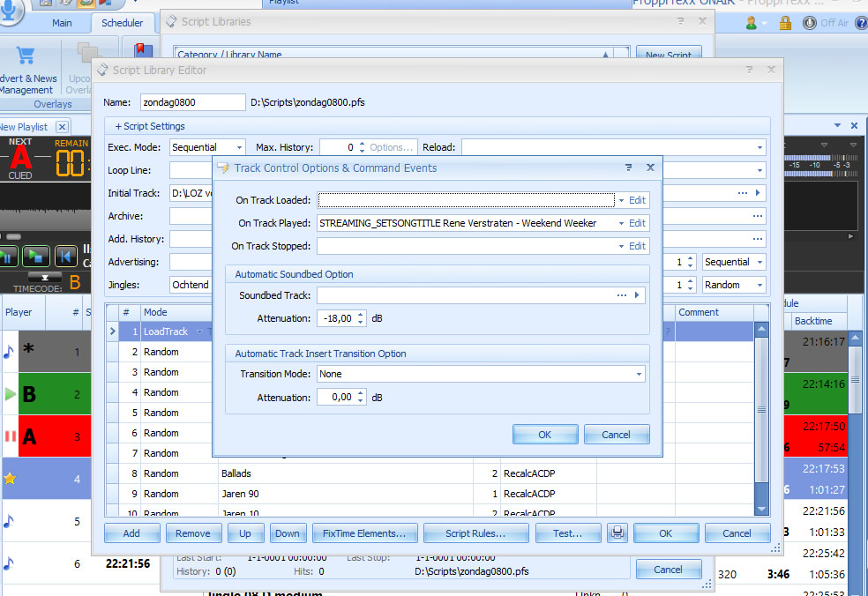Click the bookmark icon in Scheduler ribbon

click(x=143, y=49)
